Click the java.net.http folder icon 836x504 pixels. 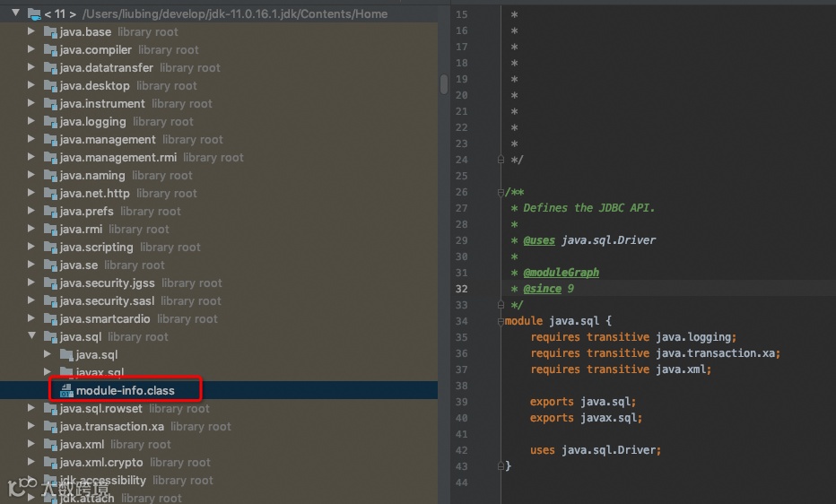pos(50,194)
